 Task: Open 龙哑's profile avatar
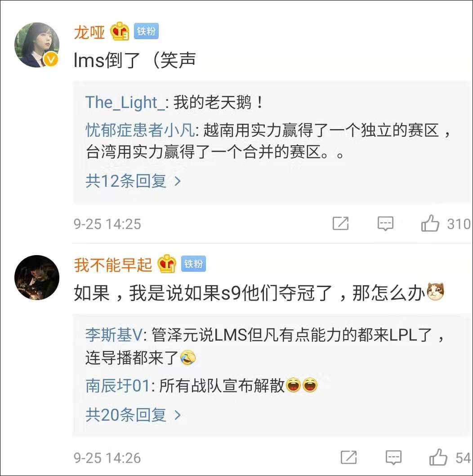pyautogui.click(x=37, y=45)
